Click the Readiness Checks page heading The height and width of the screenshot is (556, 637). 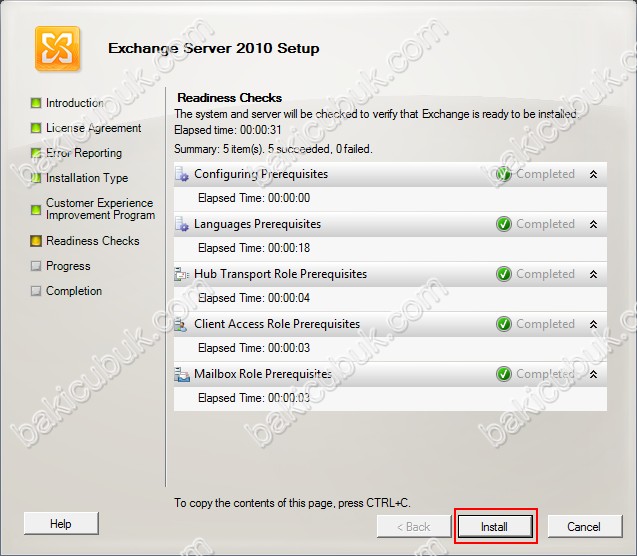pos(230,98)
